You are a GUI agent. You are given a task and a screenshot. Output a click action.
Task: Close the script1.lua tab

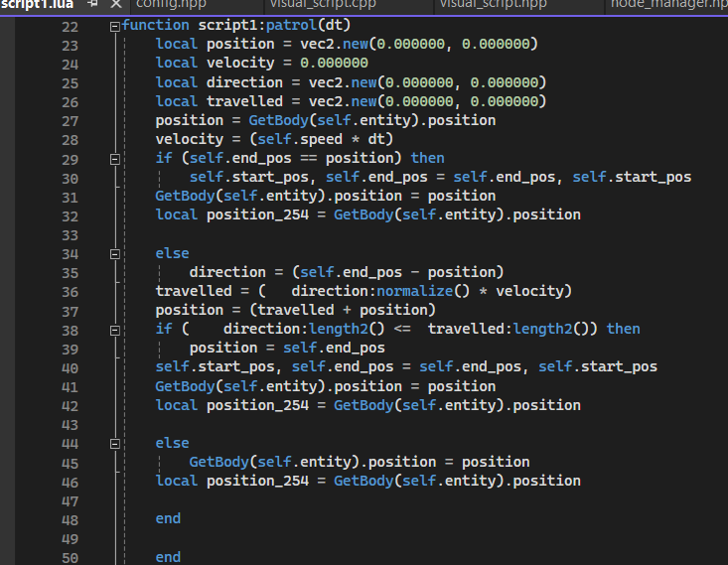click(x=116, y=5)
